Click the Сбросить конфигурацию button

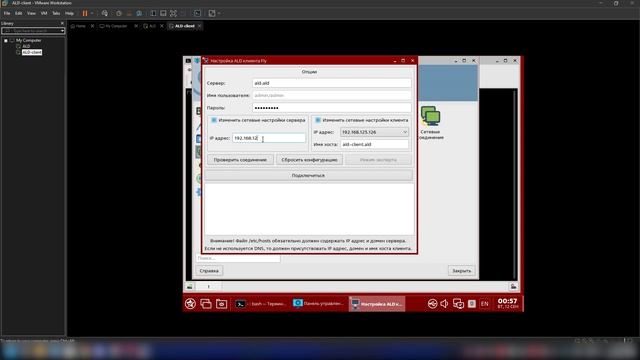(309, 160)
